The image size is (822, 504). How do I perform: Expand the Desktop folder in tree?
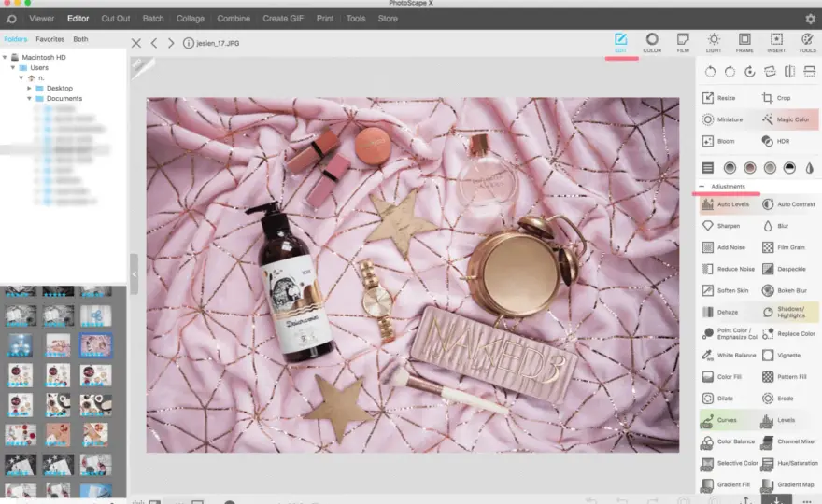pos(29,88)
